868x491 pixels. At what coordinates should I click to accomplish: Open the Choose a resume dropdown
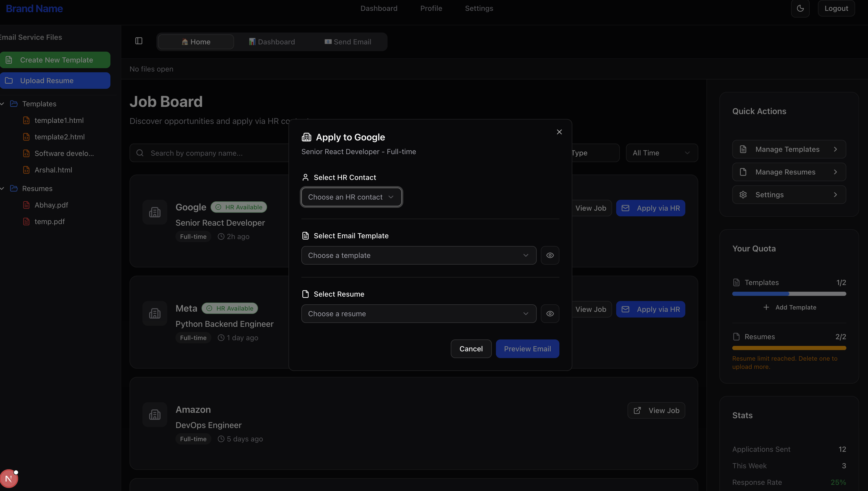[419, 314]
